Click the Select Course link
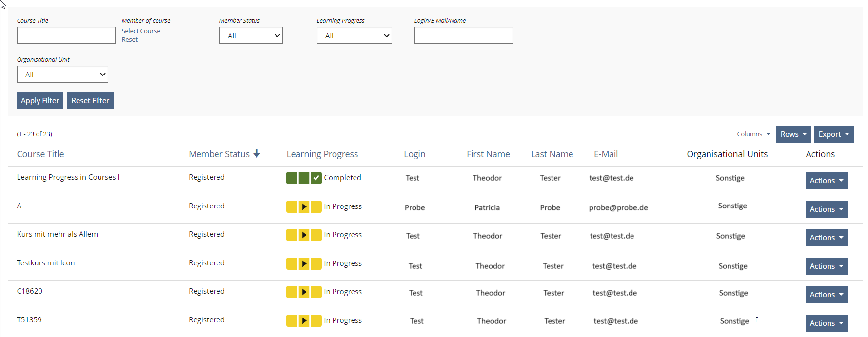This screenshot has width=868, height=337. (x=141, y=31)
